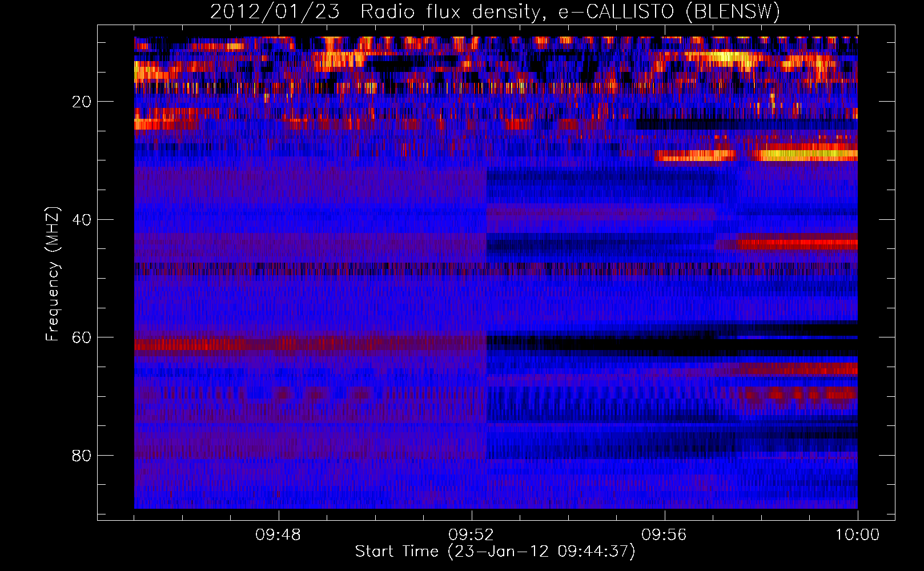Image resolution: width=924 pixels, height=571 pixels.
Task: Click the 'Frequency (MHZ)' axis label
Action: click(52, 275)
